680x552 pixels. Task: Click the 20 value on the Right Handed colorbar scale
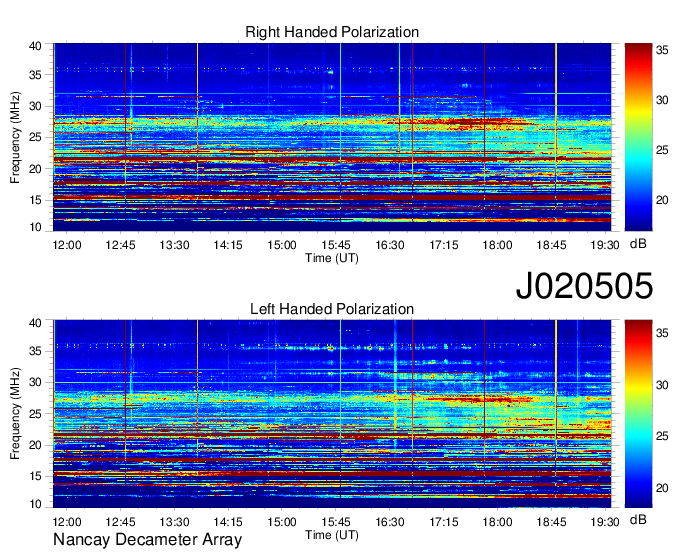[662, 200]
